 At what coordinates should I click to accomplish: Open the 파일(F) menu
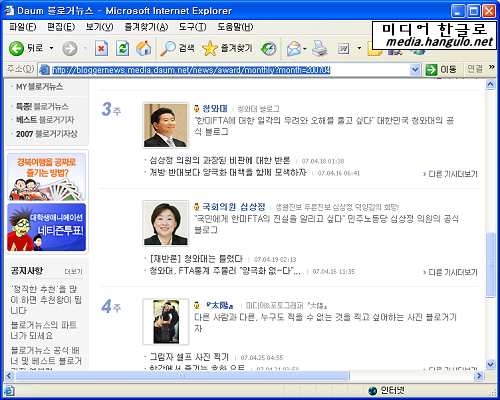23,27
